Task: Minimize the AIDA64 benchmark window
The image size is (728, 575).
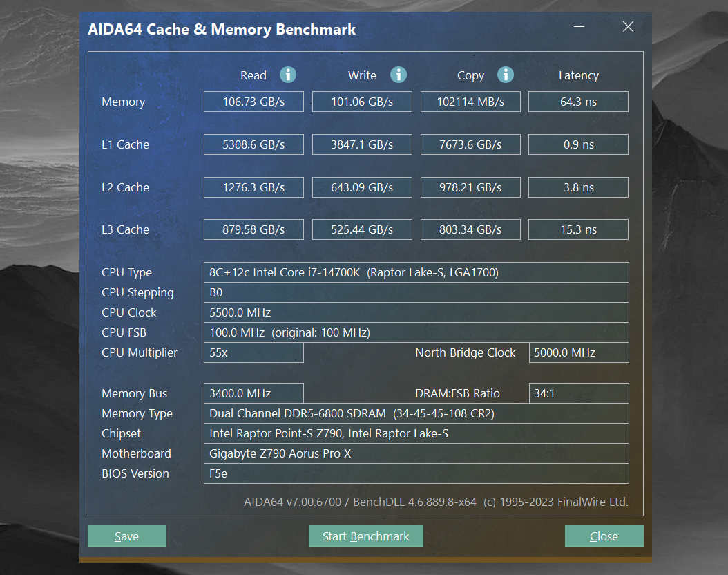Action: [579, 27]
